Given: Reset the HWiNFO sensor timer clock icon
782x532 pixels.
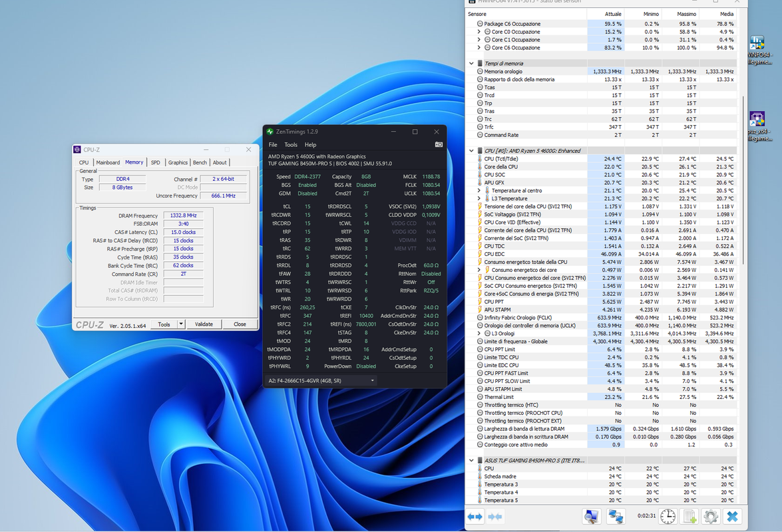Looking at the screenshot, I should point(668,517).
